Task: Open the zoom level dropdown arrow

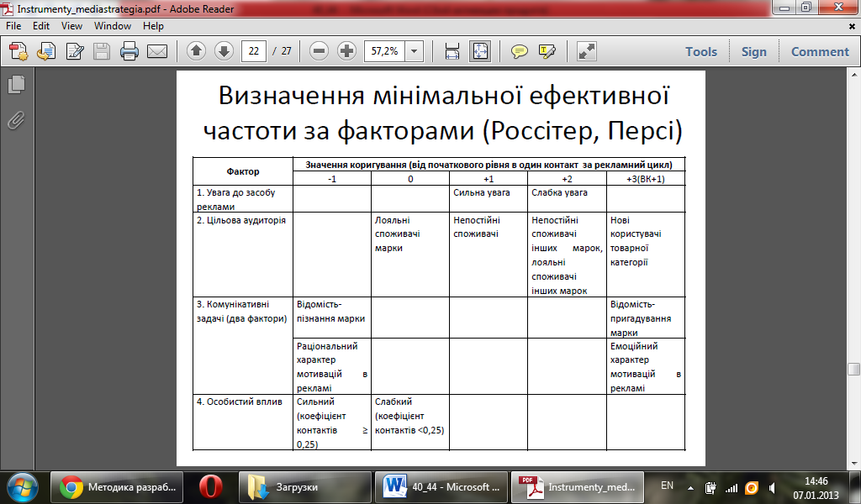Action: 415,51
